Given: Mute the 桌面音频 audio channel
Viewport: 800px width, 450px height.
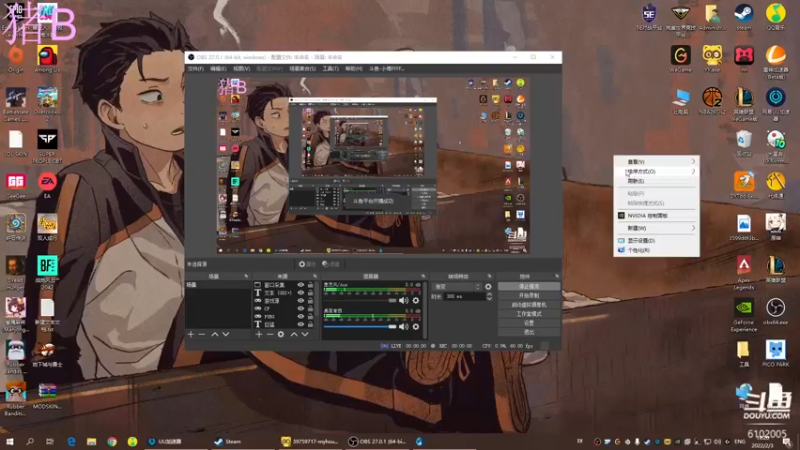Looking at the screenshot, I should pos(404,327).
